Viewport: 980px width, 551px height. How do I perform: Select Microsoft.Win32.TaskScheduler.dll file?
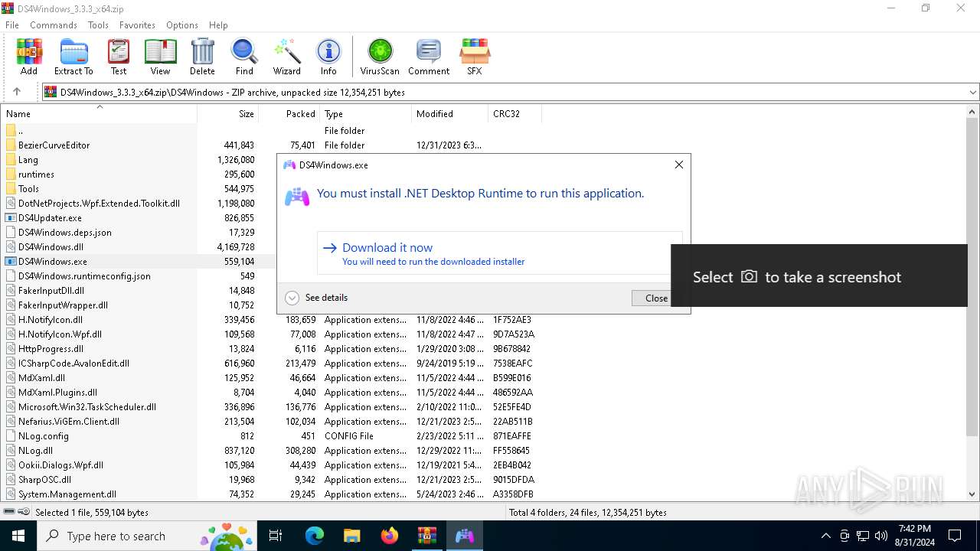click(x=87, y=407)
